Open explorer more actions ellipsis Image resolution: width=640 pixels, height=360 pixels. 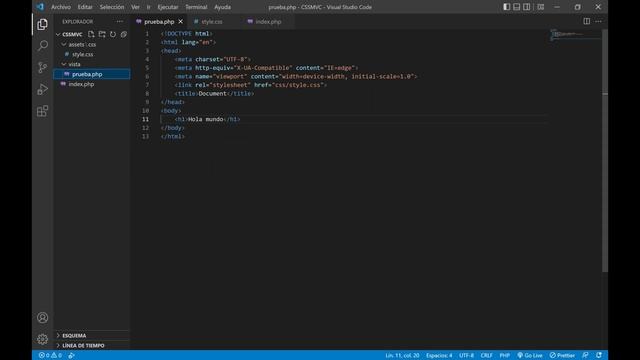[120, 21]
